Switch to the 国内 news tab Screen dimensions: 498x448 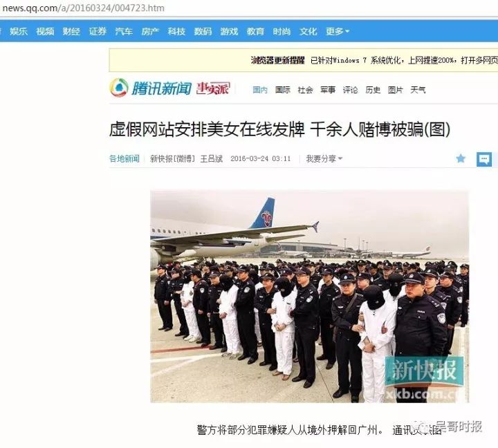click(x=260, y=90)
